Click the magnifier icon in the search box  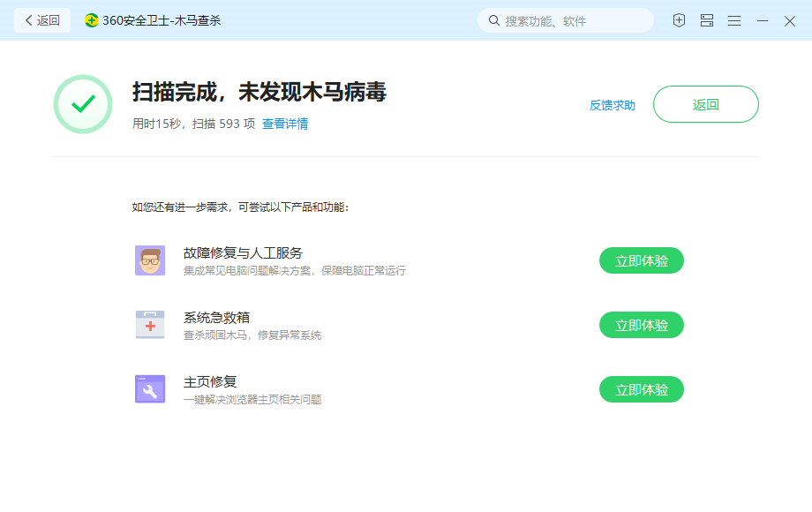pos(494,20)
